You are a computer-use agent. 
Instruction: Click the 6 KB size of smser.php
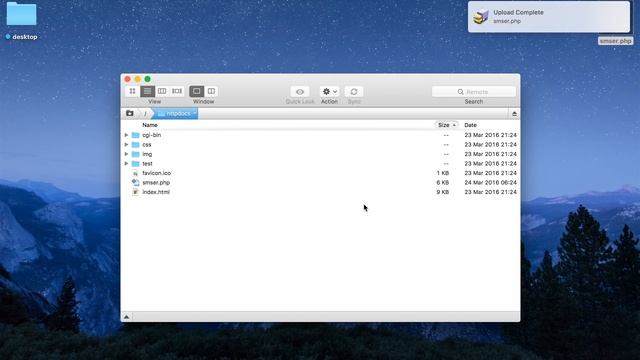coord(443,182)
